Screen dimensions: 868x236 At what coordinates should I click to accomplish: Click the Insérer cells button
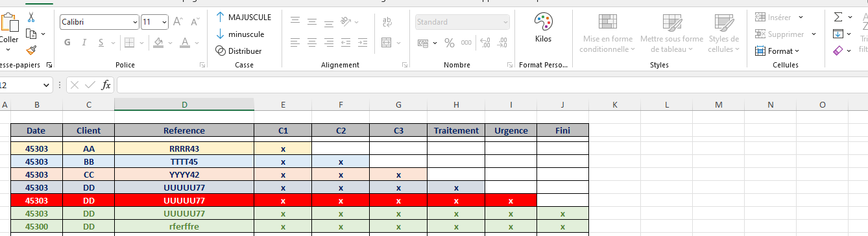tap(780, 17)
